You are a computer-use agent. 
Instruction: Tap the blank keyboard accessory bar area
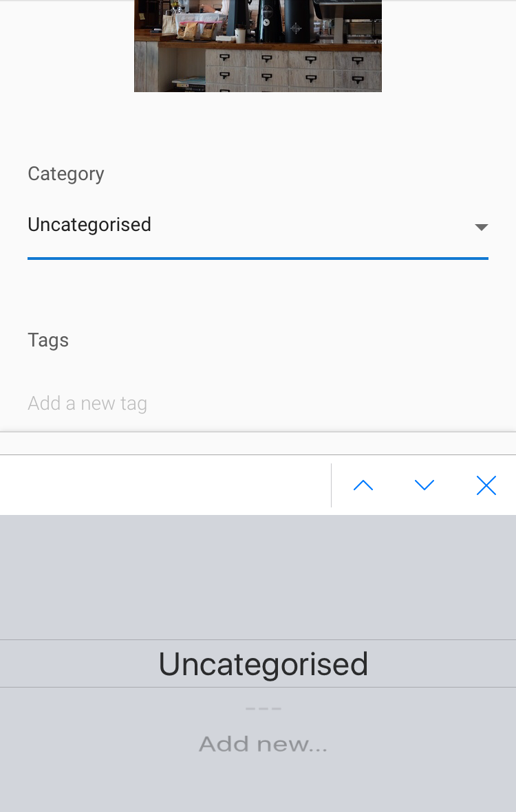point(165,485)
